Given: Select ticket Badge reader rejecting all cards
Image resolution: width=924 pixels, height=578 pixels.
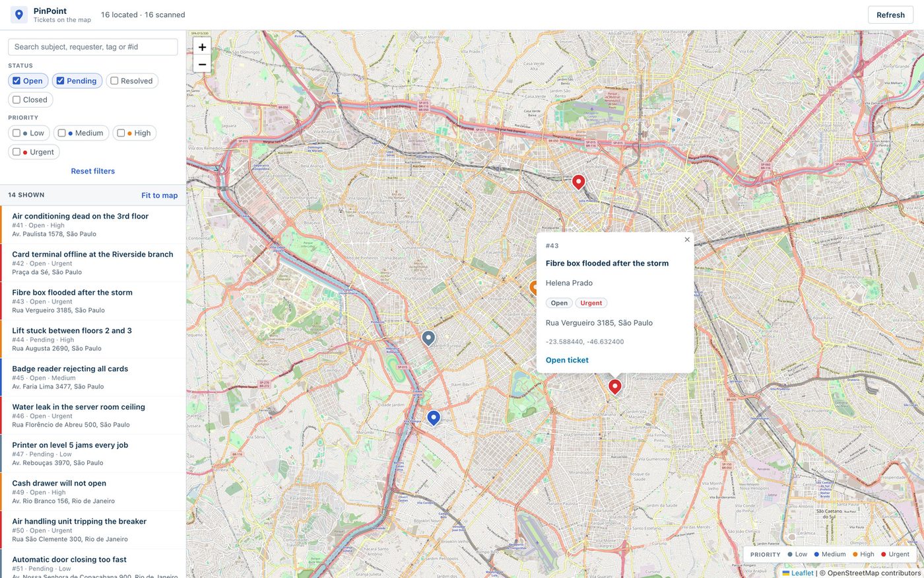Looking at the screenshot, I should pos(93,377).
